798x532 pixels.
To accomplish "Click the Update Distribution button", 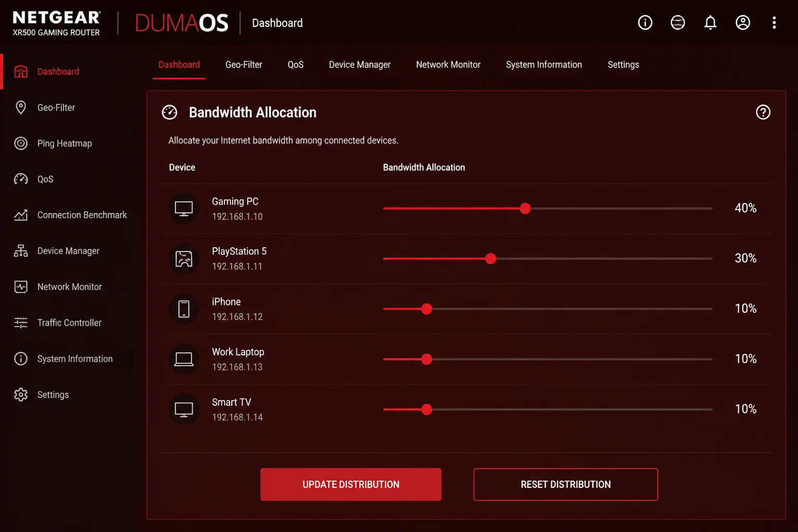I will coord(351,484).
